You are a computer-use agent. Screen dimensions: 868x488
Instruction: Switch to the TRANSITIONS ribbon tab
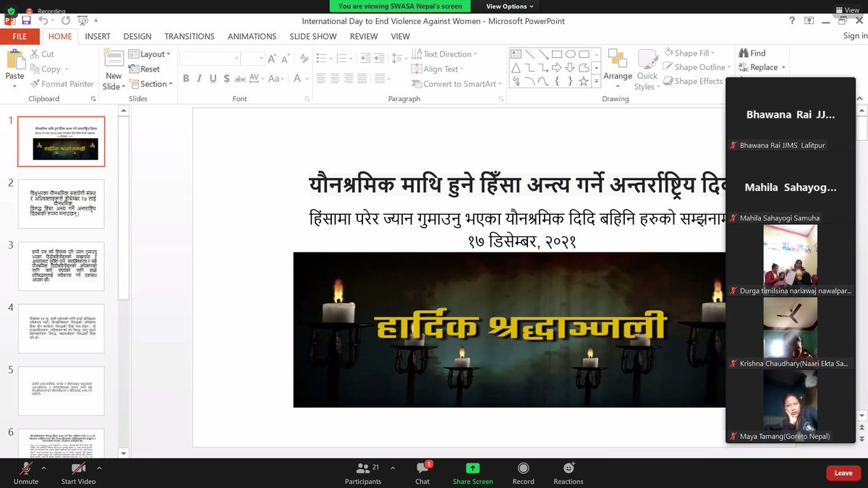(x=190, y=36)
